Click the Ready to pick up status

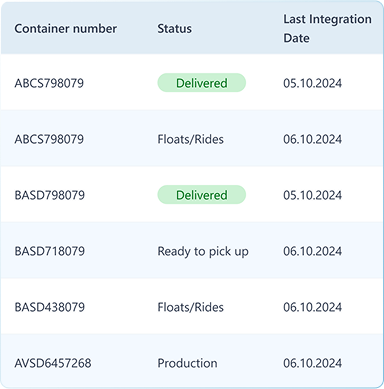coord(203,251)
